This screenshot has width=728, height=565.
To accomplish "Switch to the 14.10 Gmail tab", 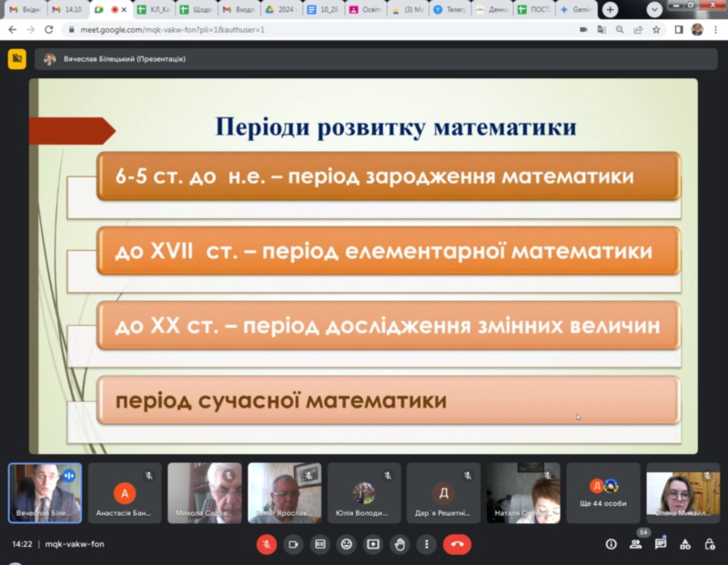I will (68, 9).
